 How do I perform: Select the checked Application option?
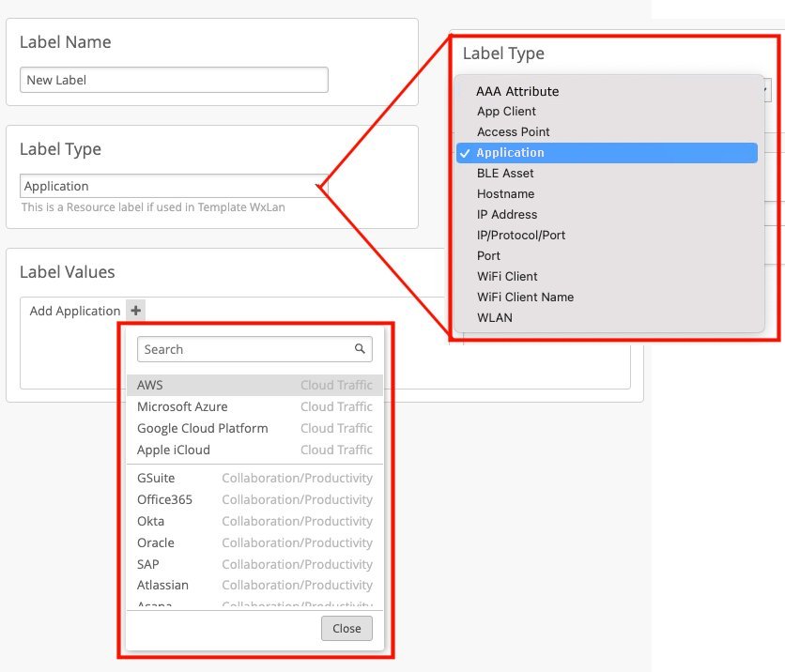pos(511,152)
